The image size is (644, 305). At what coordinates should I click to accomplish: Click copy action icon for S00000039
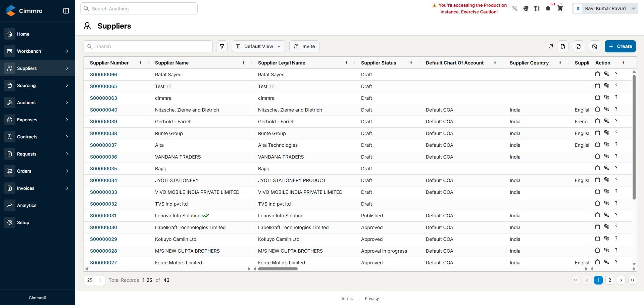[607, 121]
